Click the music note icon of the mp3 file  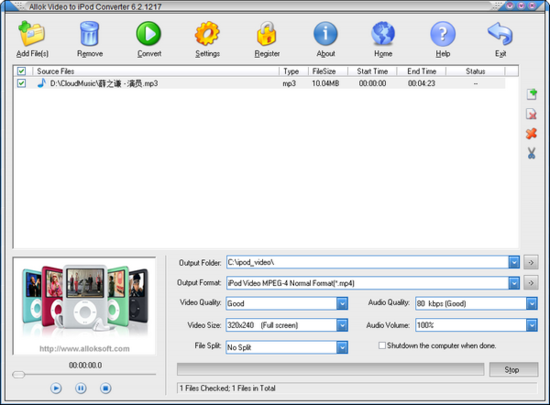point(42,83)
